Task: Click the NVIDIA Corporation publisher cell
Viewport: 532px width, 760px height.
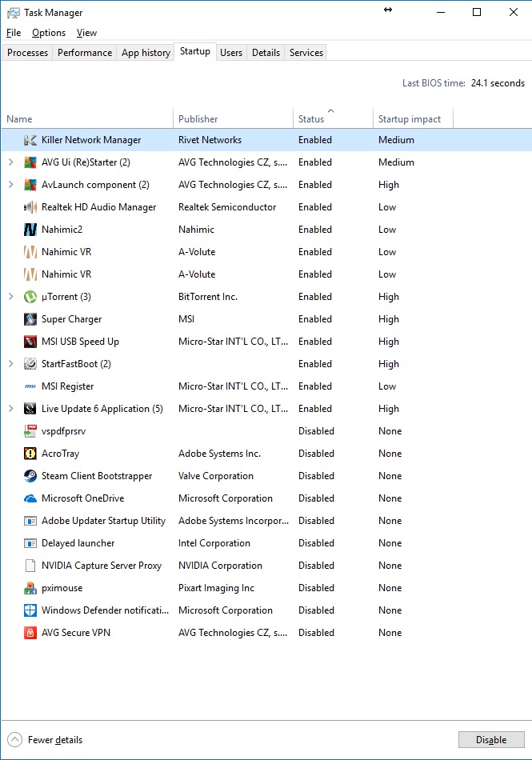Action: click(220, 565)
